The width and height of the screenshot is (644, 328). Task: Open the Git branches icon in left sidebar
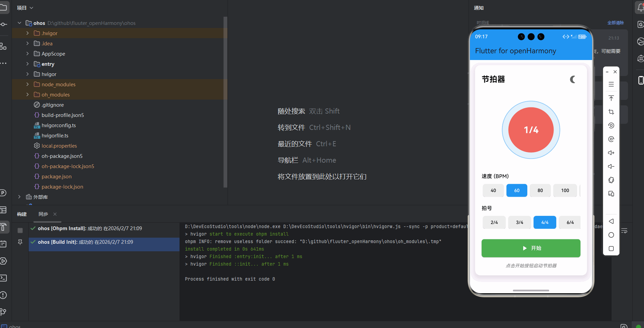coord(3,312)
